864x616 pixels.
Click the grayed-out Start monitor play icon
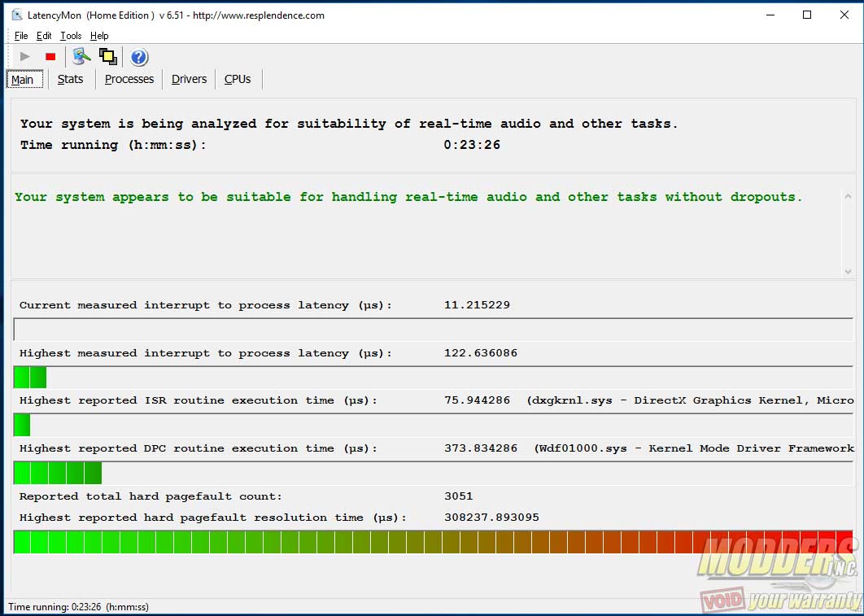25,57
